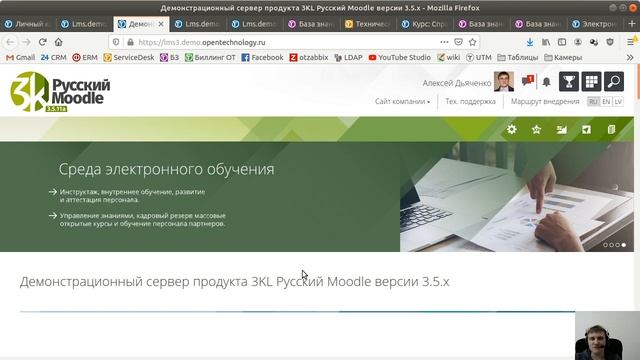Open Маршрут внедрения link
The height and width of the screenshot is (360, 640).
pyautogui.click(x=545, y=102)
